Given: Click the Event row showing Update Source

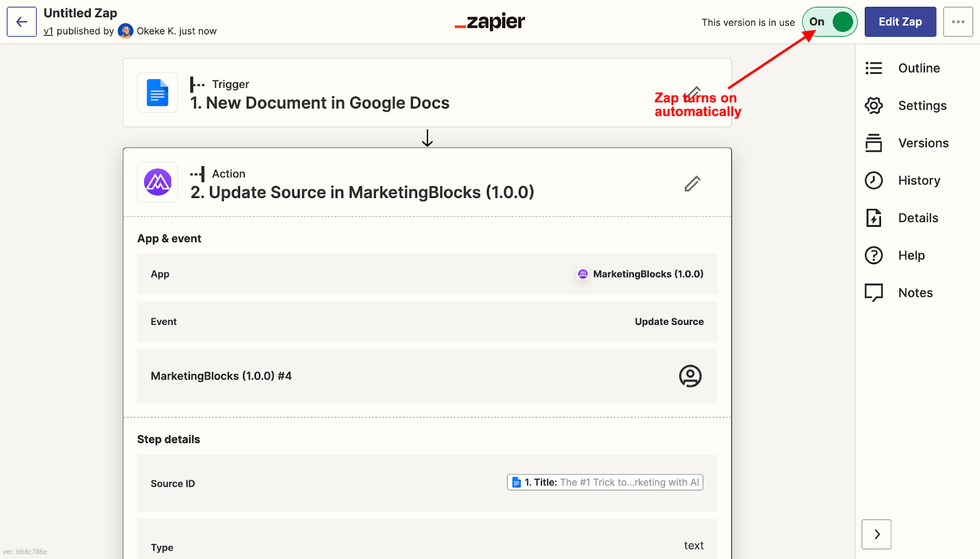Looking at the screenshot, I should pos(428,321).
